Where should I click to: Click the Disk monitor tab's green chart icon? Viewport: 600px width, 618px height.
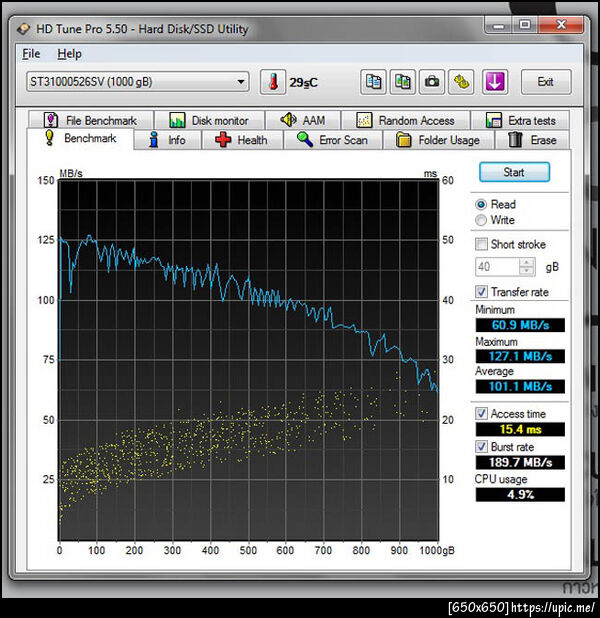[177, 120]
